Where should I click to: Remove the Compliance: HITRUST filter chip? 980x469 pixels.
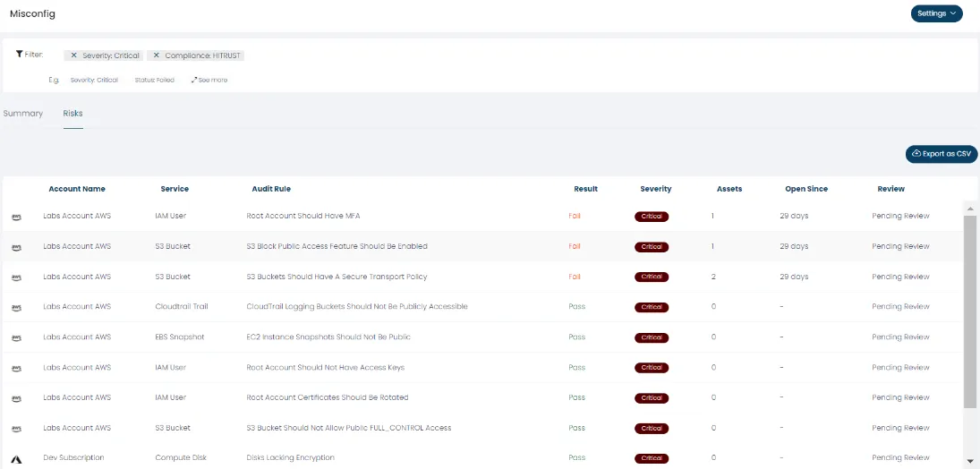(x=156, y=55)
